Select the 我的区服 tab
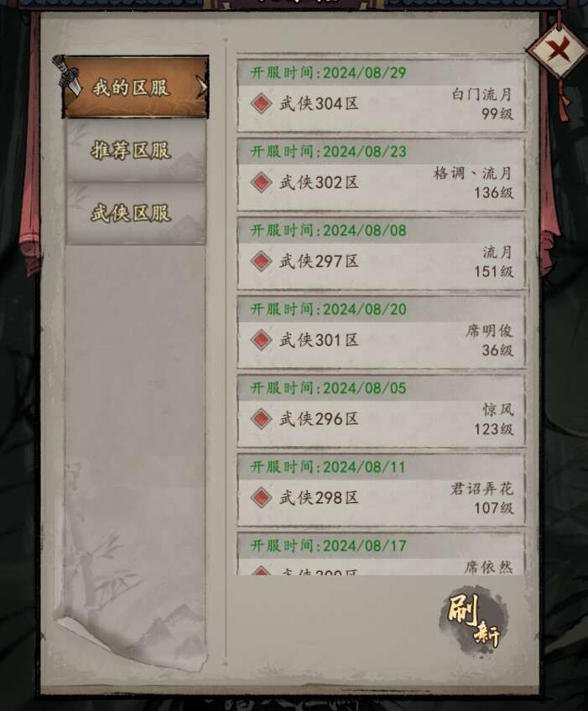588x711 pixels. click(x=136, y=87)
